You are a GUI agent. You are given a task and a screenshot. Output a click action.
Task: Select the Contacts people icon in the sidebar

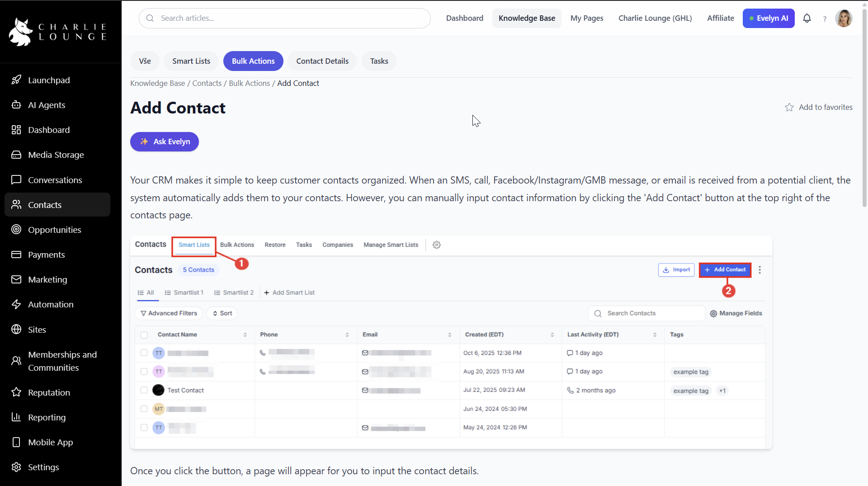(16, 205)
